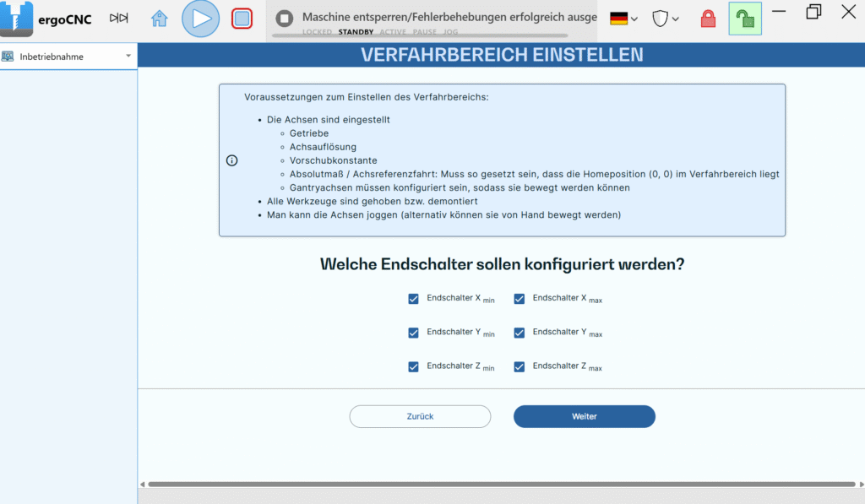
Task: Click the Weiter button
Action: (x=584, y=416)
